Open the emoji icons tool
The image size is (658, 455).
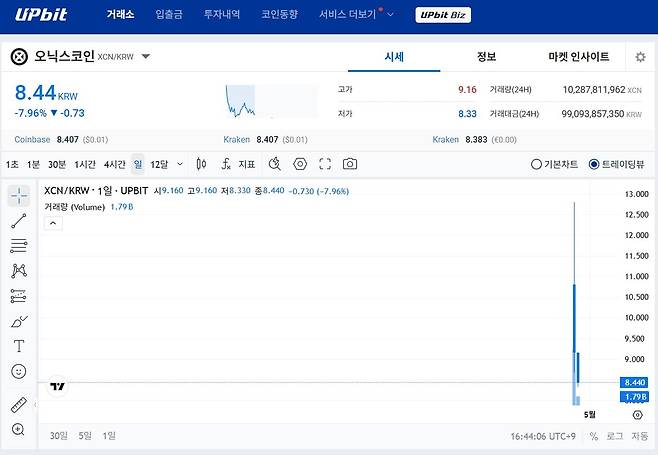[19, 371]
